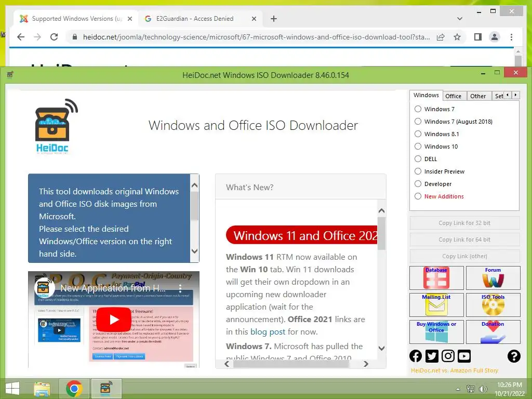
Task: Open the ISO Tools tile
Action: click(493, 304)
